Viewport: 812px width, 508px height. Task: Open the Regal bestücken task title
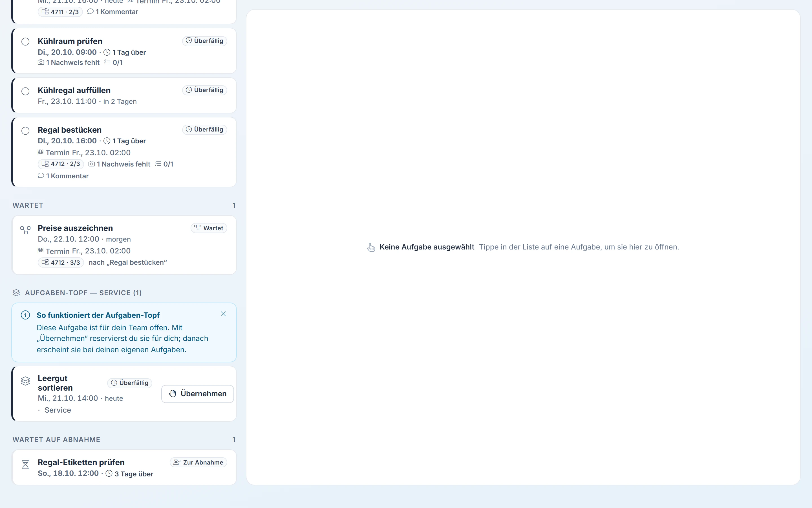70,130
